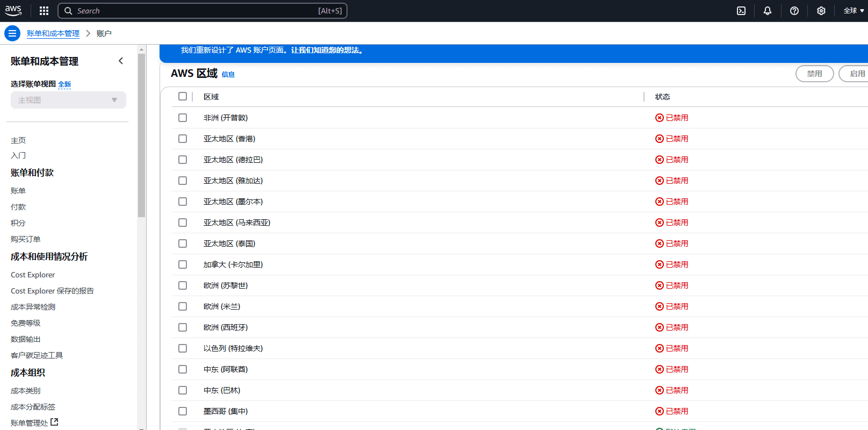Click the 欧洲 (西班牙) region name
868x430 pixels.
[226, 327]
